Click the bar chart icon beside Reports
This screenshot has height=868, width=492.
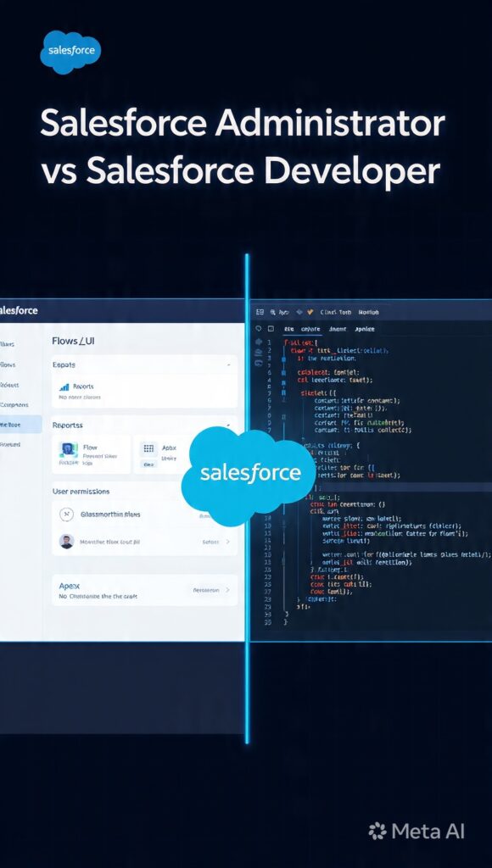(x=64, y=387)
